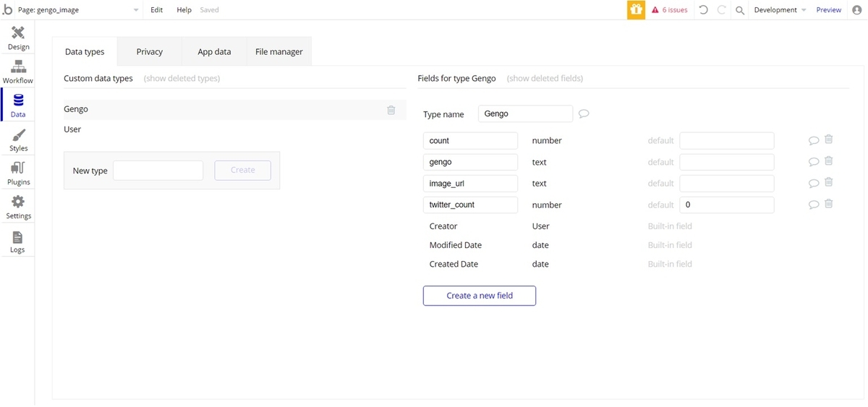Viewport: 868px width, 407px height.
Task: Open Logs section in sidebar
Action: (17, 241)
